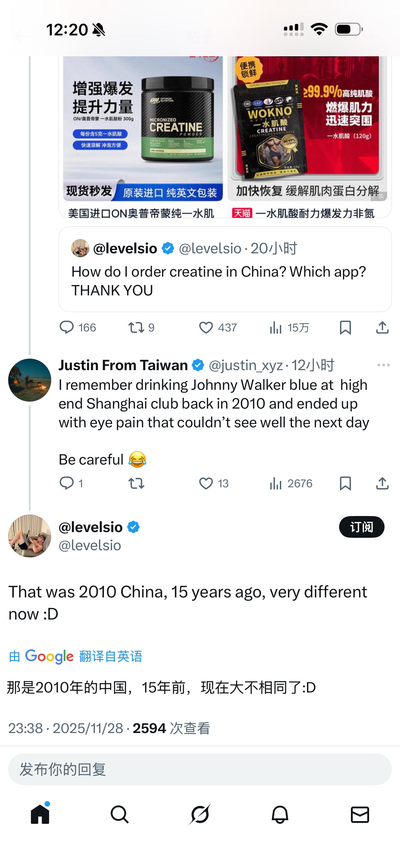
Task: Repost the post with 9 reposts
Action: point(136,327)
